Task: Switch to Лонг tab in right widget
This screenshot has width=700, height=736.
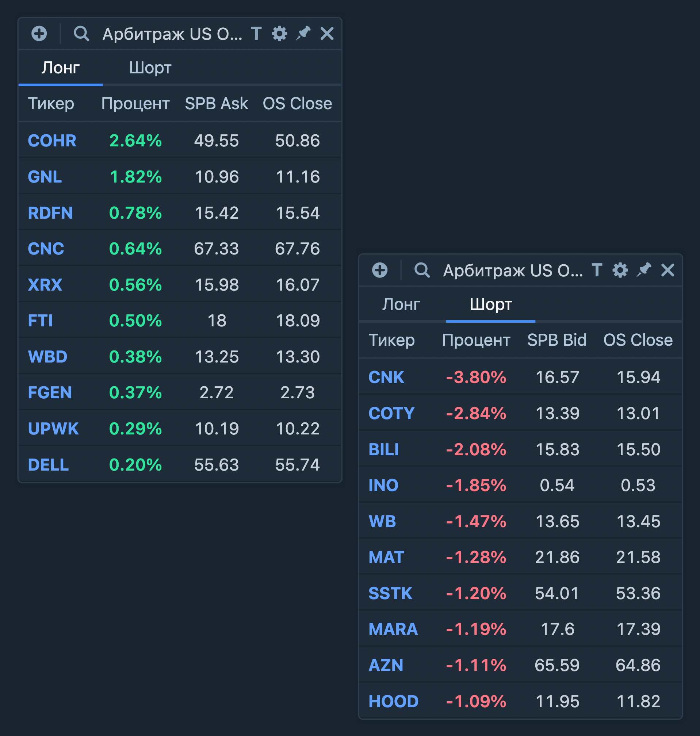Action: click(401, 304)
